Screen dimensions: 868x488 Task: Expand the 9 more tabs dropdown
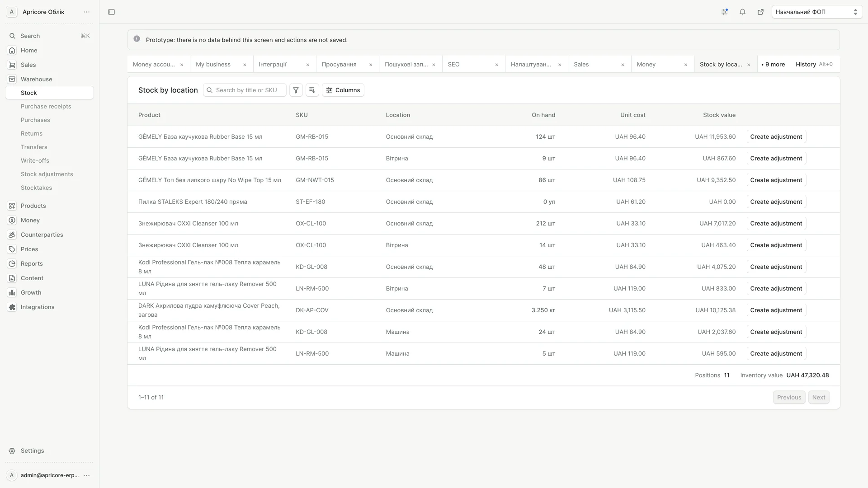pos(773,65)
